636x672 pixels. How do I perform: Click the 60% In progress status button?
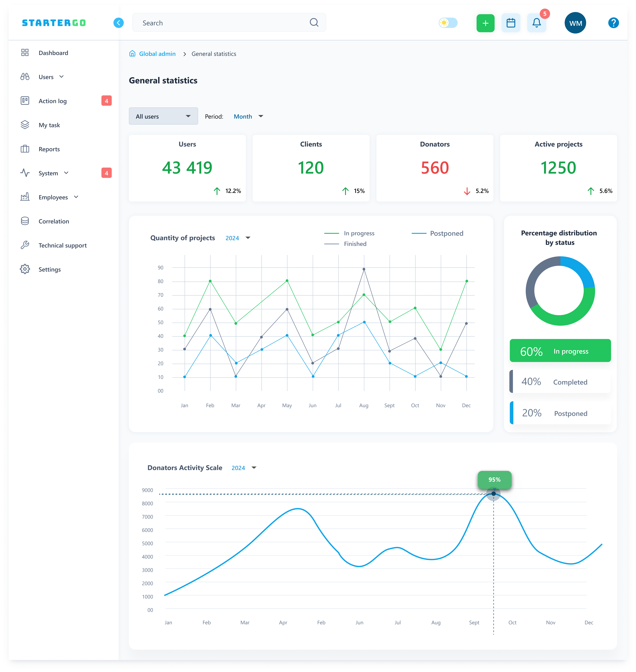pyautogui.click(x=560, y=351)
